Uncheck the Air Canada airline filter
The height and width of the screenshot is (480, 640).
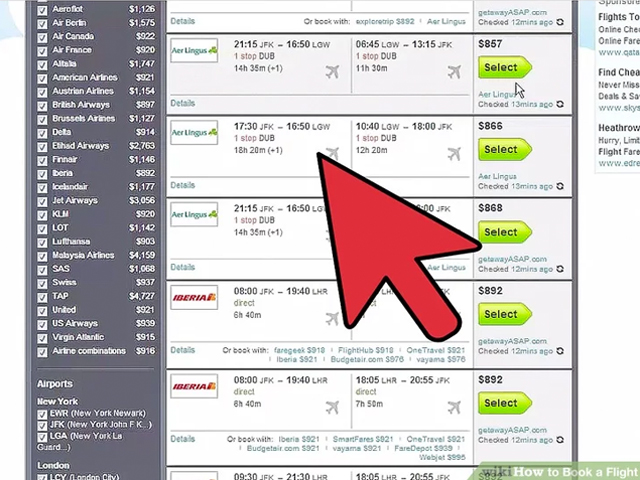click(41, 37)
